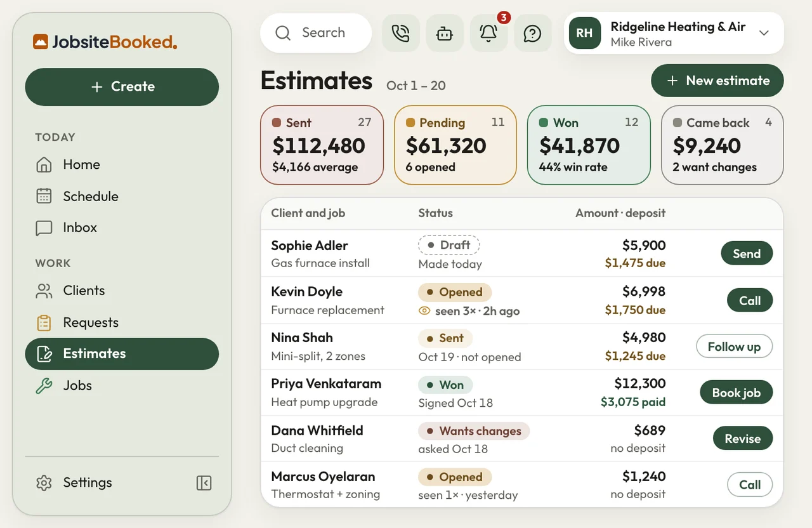Viewport: 812px width, 528px height.
Task: Open notifications bell with 3 badge
Action: pyautogui.click(x=488, y=33)
